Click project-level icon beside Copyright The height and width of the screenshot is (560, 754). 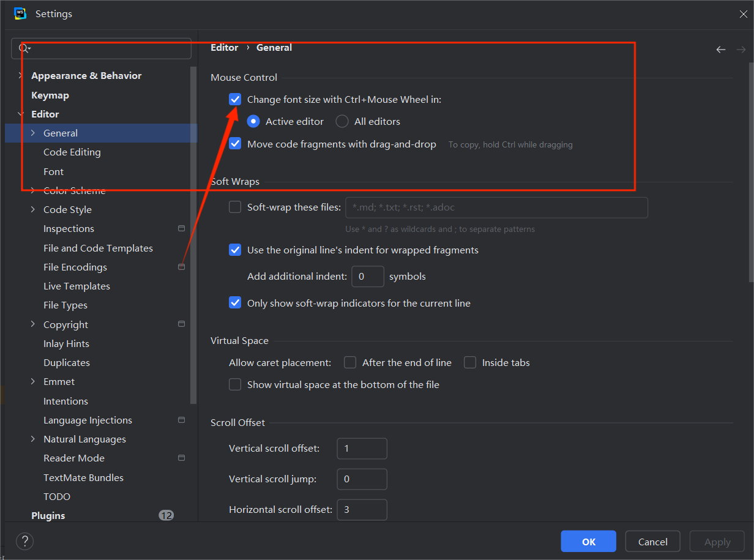point(181,324)
